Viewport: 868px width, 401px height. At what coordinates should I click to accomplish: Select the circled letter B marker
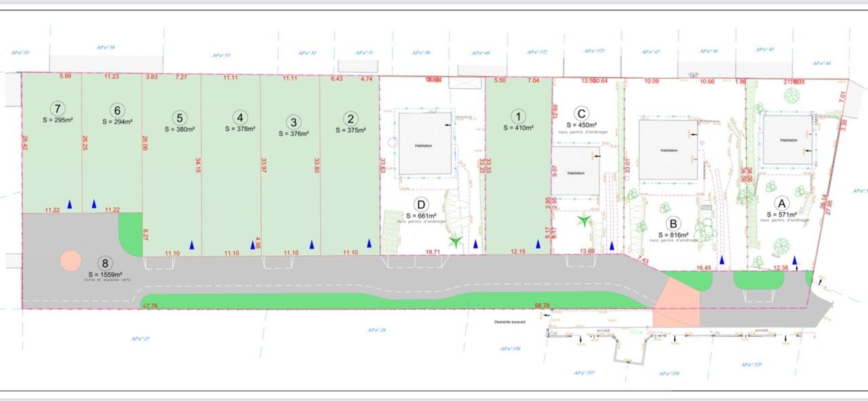673,224
